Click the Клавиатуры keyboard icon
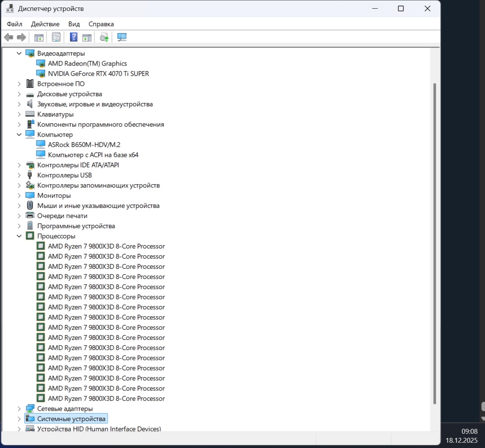The width and height of the screenshot is (485, 448). [30, 114]
